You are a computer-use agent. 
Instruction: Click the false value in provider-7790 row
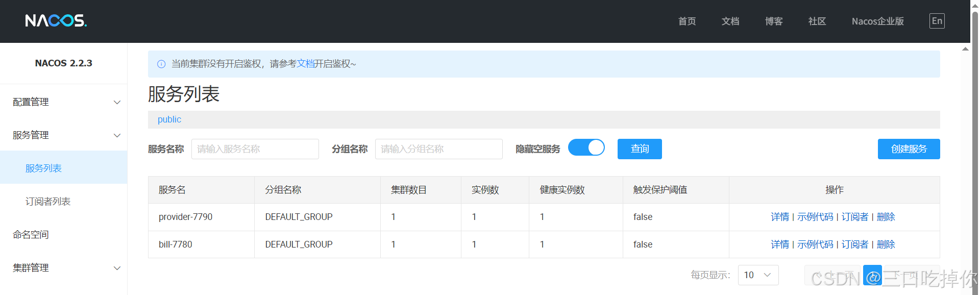pyautogui.click(x=643, y=217)
